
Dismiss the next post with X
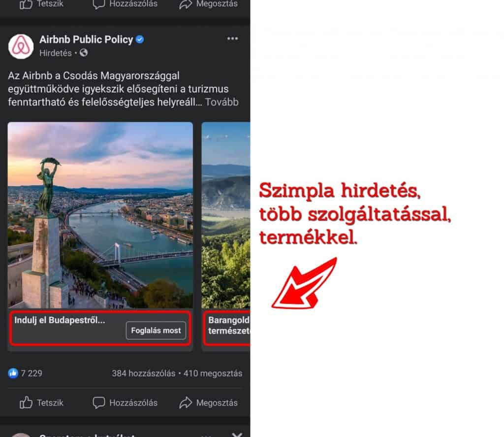[x=237, y=435]
